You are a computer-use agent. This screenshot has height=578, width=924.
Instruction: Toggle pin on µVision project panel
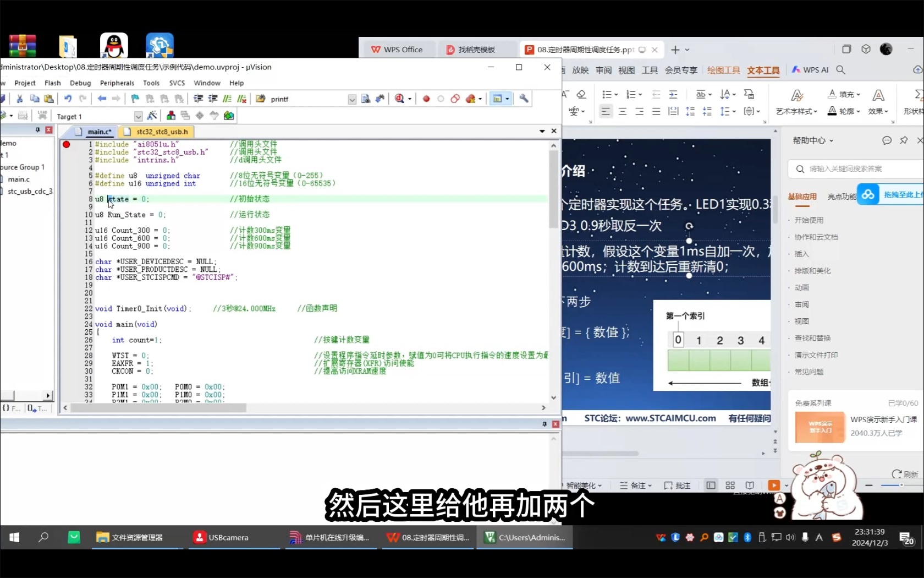click(37, 130)
